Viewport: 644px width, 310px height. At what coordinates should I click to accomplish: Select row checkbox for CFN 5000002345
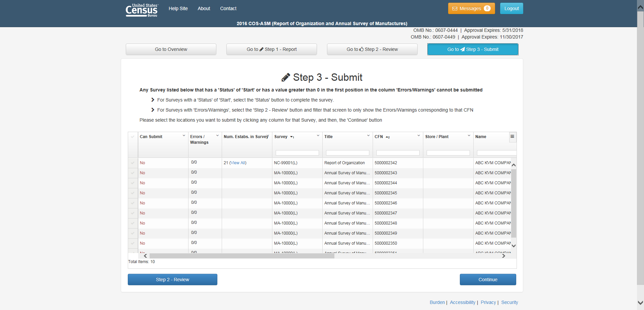(x=133, y=193)
